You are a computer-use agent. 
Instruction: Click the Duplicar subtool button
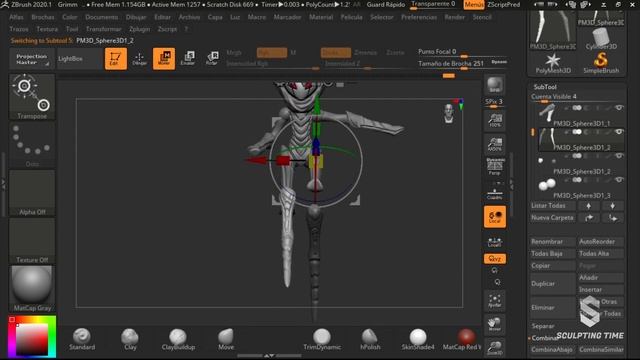coord(552,284)
